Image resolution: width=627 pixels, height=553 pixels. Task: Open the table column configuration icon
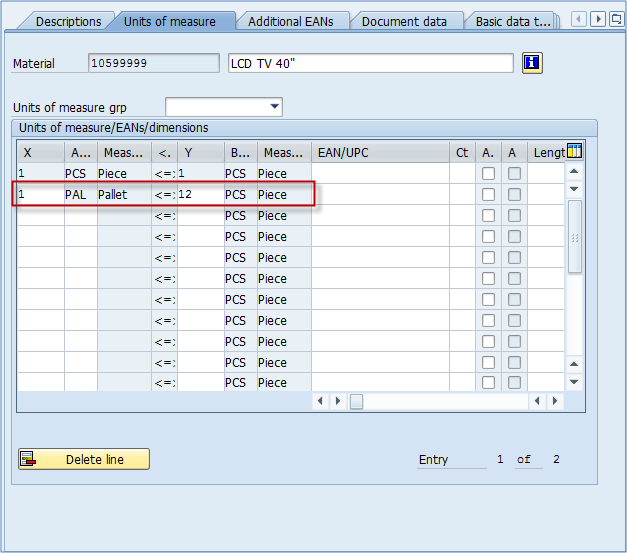(574, 152)
